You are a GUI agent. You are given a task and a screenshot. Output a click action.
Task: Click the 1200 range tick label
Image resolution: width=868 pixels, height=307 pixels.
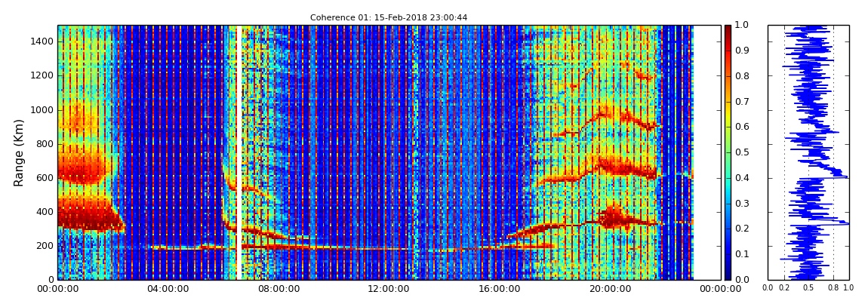pyautogui.click(x=42, y=75)
